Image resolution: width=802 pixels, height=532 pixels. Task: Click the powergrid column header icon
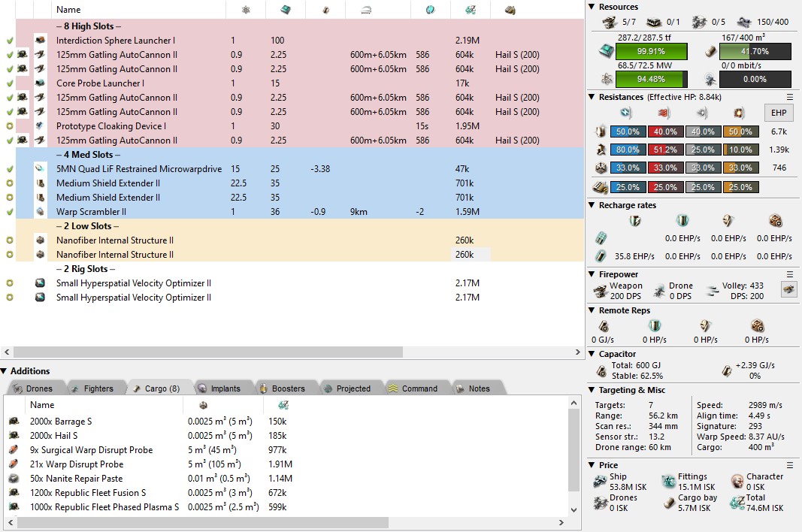(x=247, y=10)
